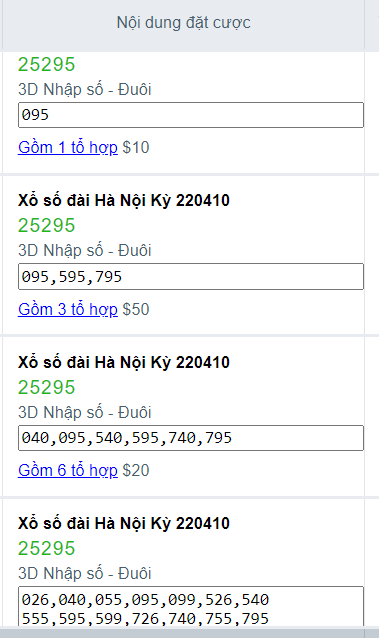Select the lottery title above the $50 bet

pos(124,201)
